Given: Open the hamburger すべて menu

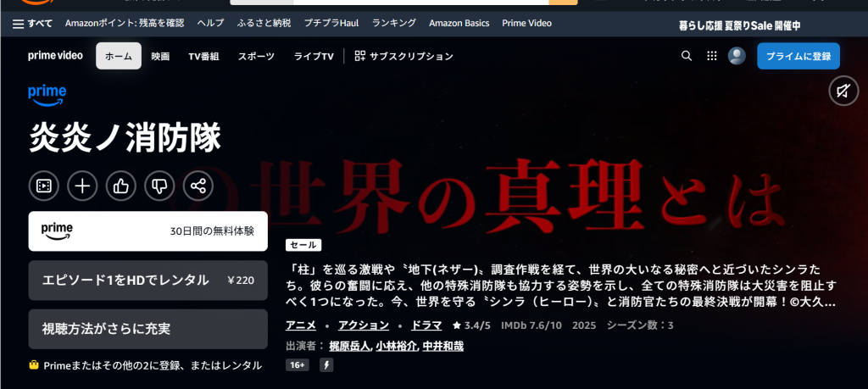Looking at the screenshot, I should [33, 23].
